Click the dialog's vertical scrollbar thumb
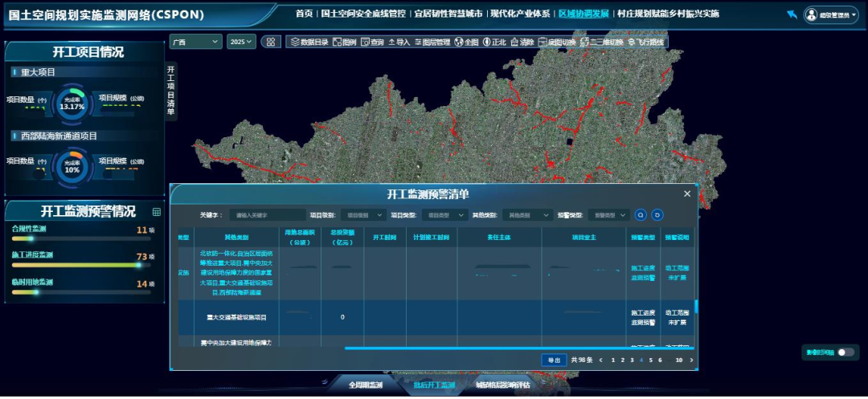 pyautogui.click(x=696, y=306)
